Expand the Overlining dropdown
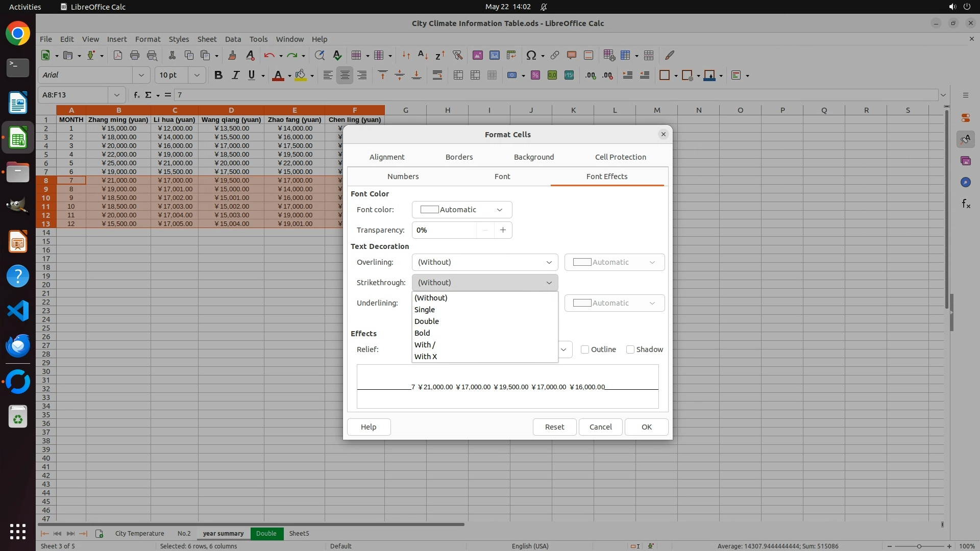 pos(484,262)
